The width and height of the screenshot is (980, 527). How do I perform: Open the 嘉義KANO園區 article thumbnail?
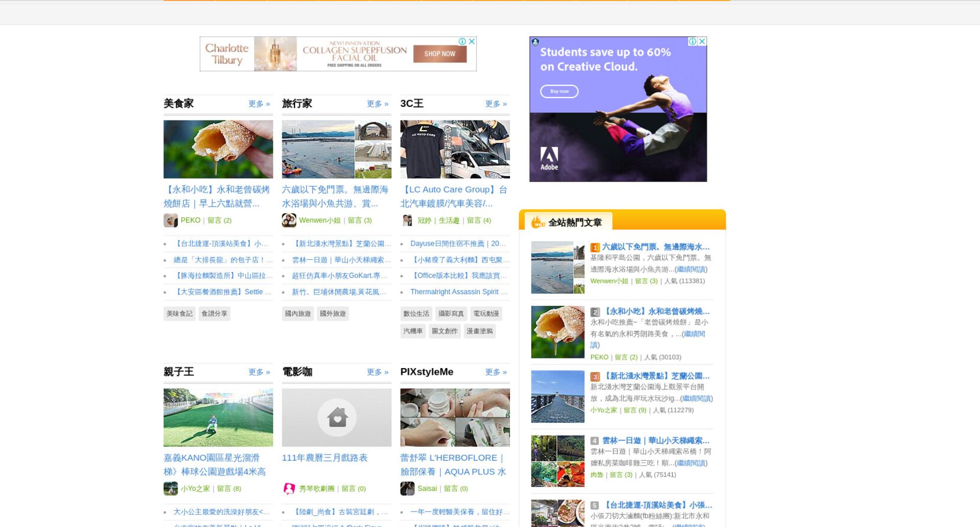coord(218,418)
